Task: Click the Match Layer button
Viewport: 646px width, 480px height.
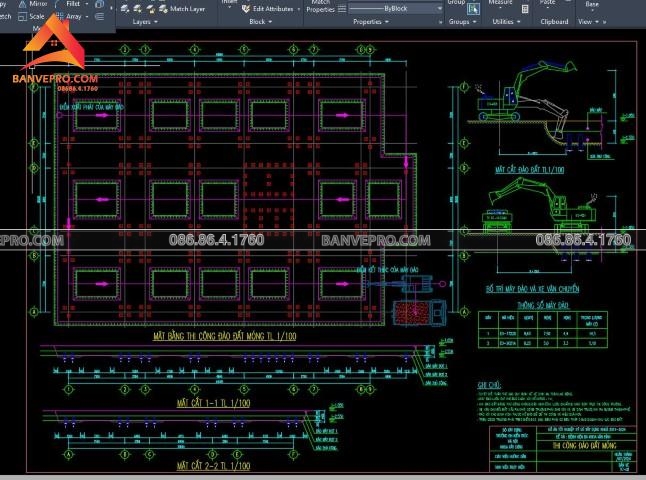Action: pyautogui.click(x=182, y=9)
